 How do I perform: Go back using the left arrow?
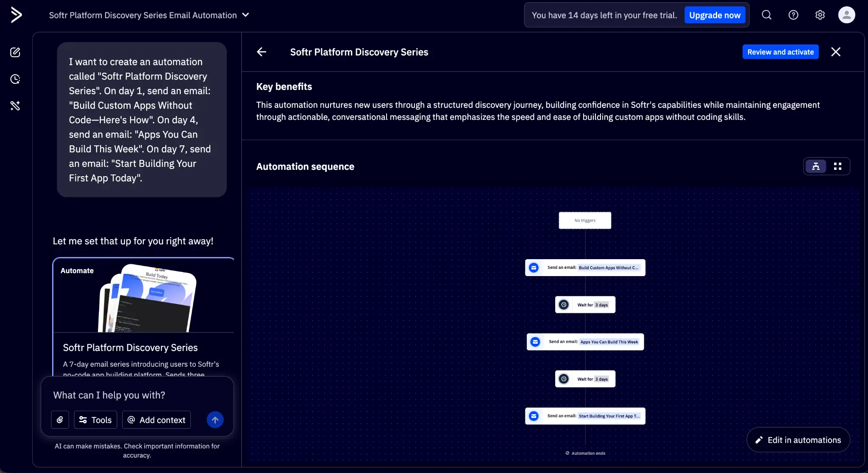coord(262,52)
